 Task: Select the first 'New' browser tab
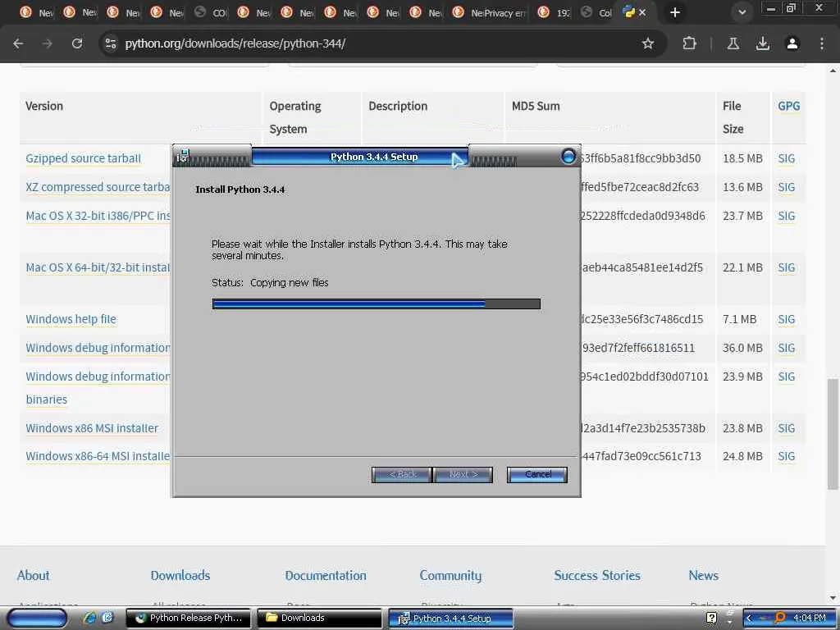tap(38, 12)
